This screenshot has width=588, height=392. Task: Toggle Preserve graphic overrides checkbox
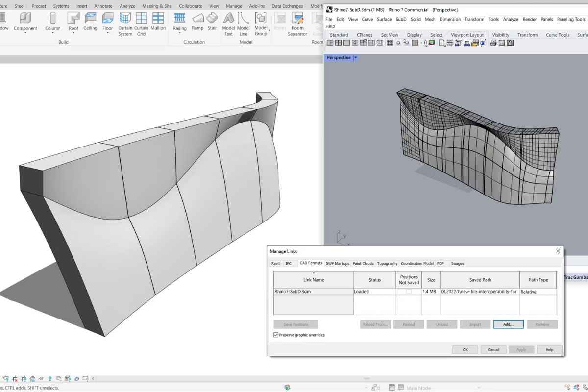[x=276, y=335]
